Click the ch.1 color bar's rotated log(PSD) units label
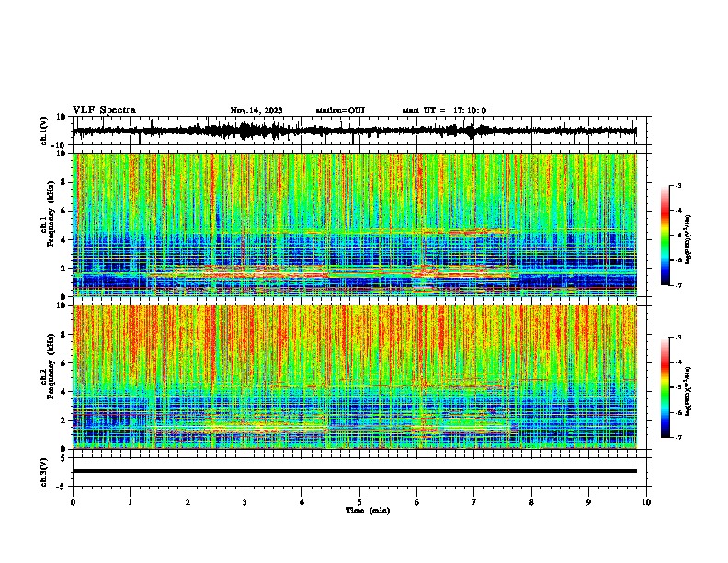 pyautogui.click(x=688, y=239)
